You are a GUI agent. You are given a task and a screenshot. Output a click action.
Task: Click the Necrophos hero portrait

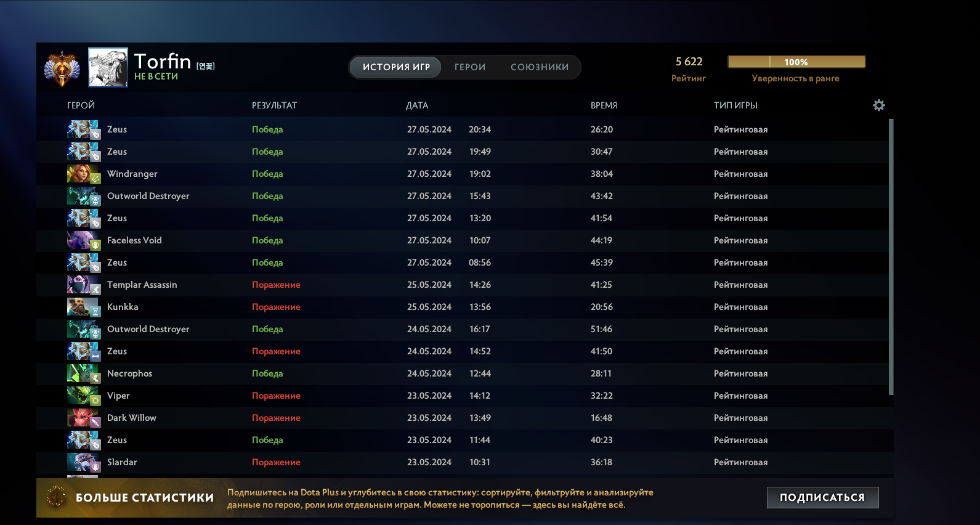(83, 373)
